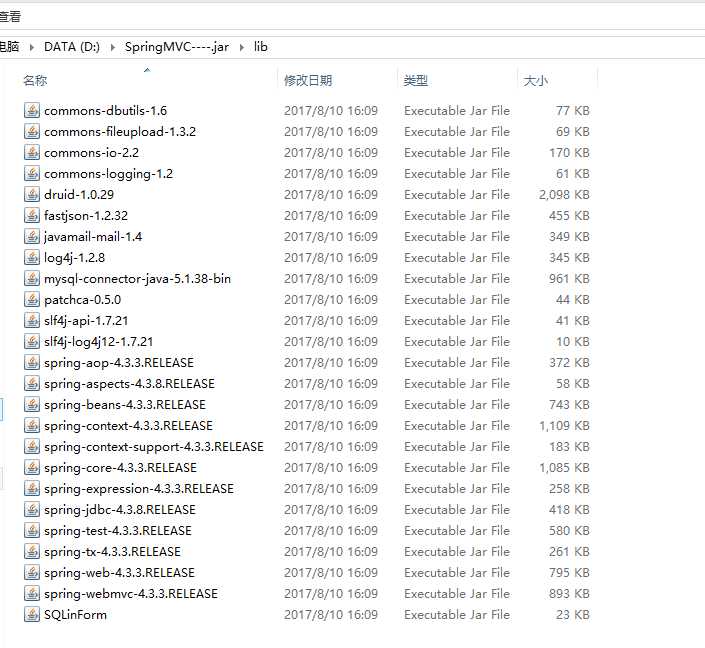Sort files by 名称 column
The width and height of the screenshot is (705, 648).
35,80
